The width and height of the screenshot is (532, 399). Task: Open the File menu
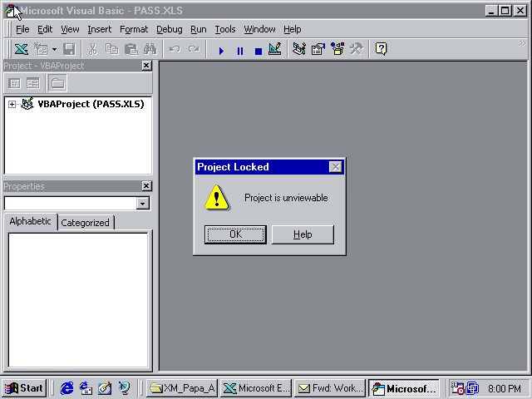tap(22, 30)
